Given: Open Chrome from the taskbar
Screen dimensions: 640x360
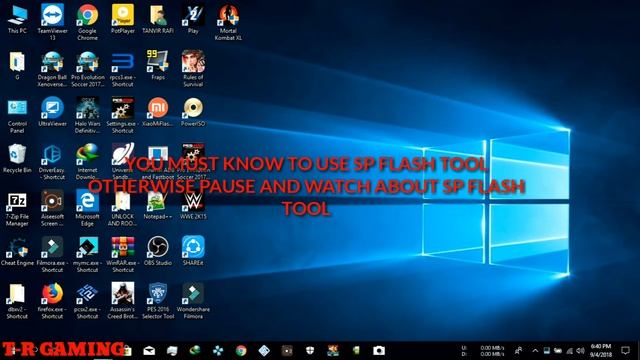Looking at the screenshot, I should click(x=241, y=351).
